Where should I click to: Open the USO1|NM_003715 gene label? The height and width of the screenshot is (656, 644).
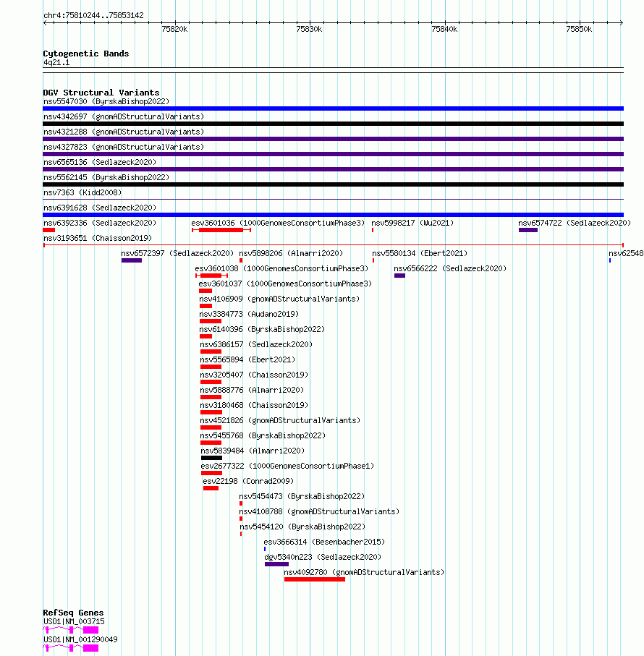click(x=74, y=622)
